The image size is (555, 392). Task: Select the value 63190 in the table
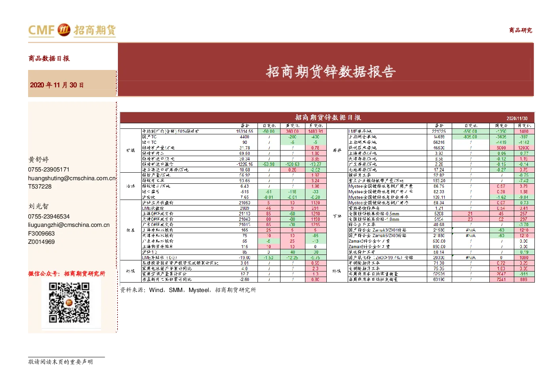pos(439,279)
